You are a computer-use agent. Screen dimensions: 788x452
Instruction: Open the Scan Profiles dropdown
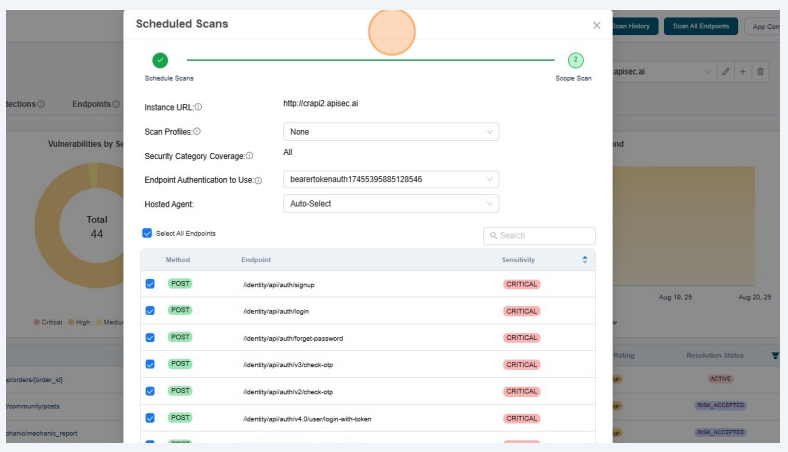(x=390, y=132)
